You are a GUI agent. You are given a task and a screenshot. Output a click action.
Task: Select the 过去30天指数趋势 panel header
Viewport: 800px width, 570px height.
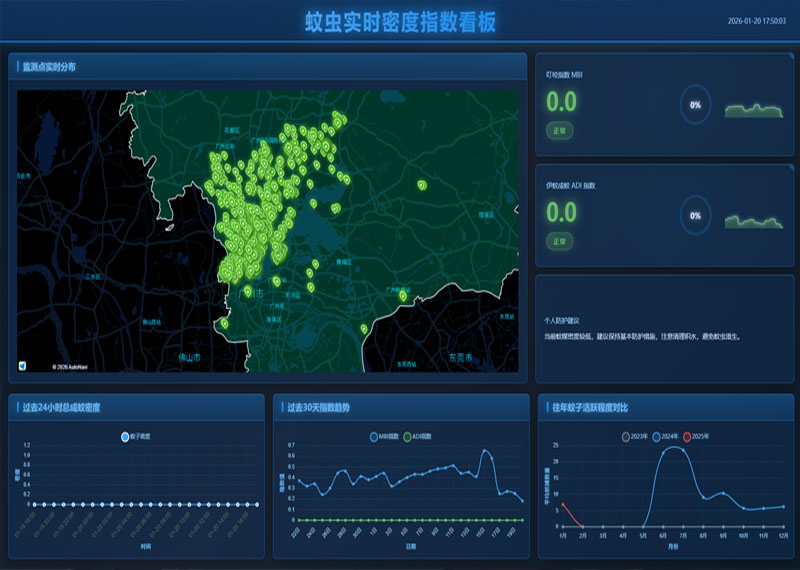[318, 408]
